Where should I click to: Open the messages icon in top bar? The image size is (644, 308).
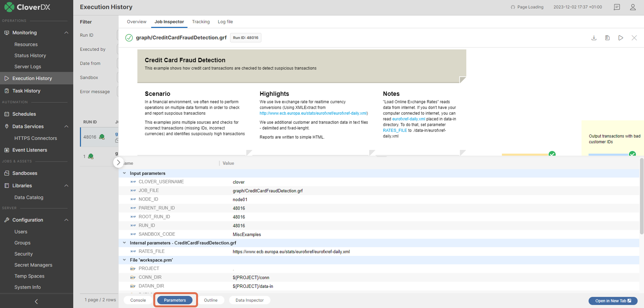[617, 7]
